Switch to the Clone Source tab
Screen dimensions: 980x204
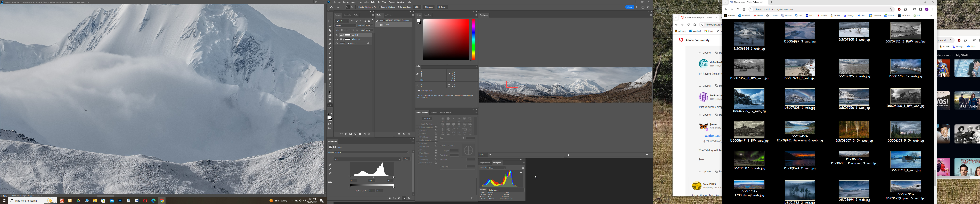point(445,112)
